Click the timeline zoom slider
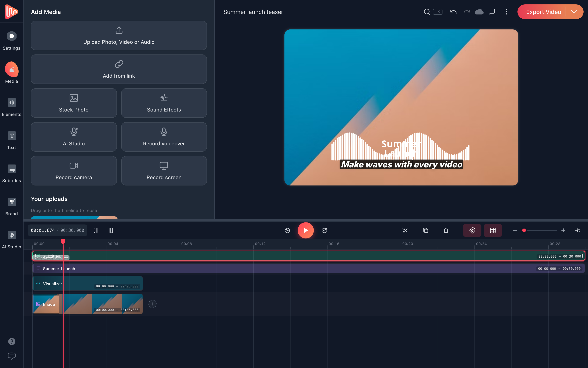 pos(539,230)
